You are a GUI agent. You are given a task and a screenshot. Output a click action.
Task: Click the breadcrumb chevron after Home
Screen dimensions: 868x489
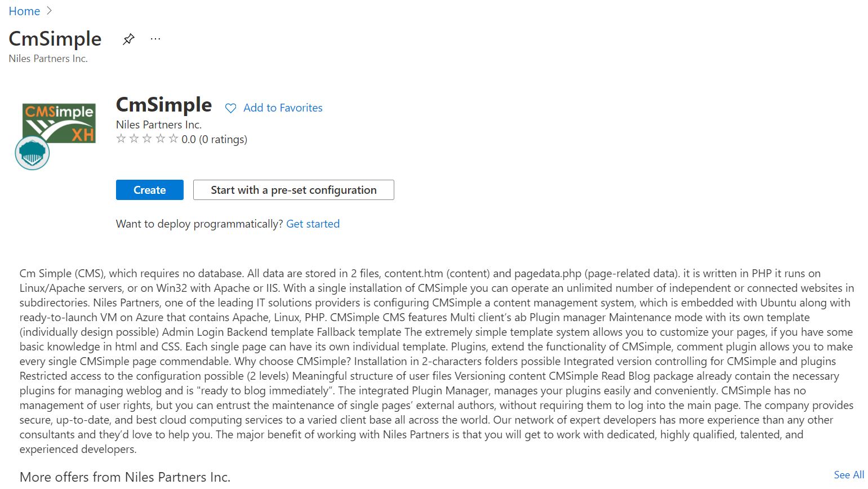[49, 11]
